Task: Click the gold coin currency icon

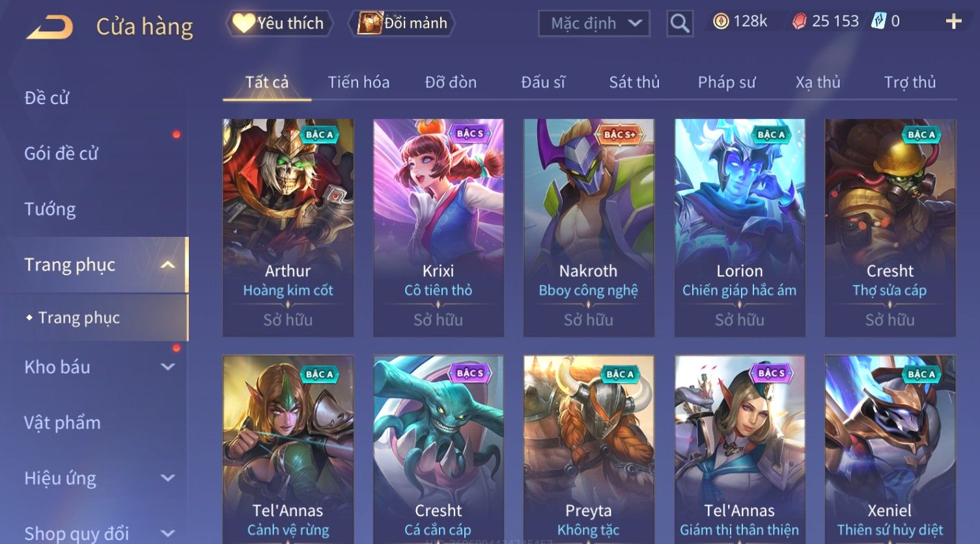Action: [x=720, y=22]
